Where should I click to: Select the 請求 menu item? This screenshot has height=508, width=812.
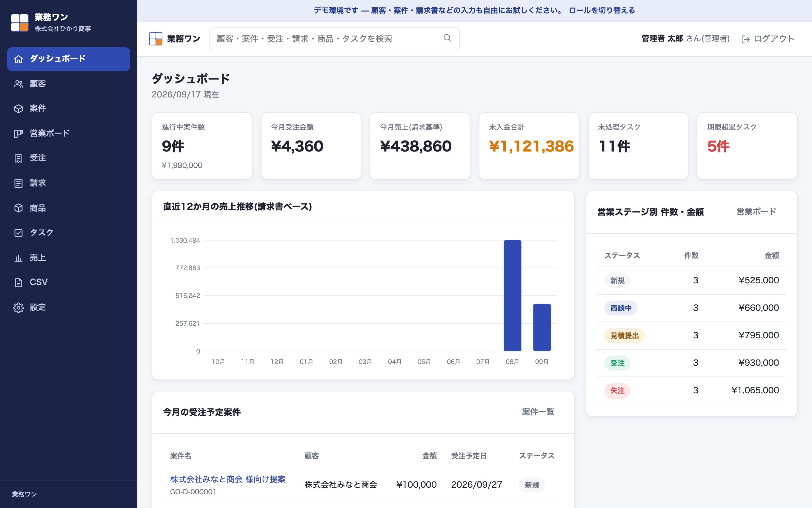coord(68,183)
